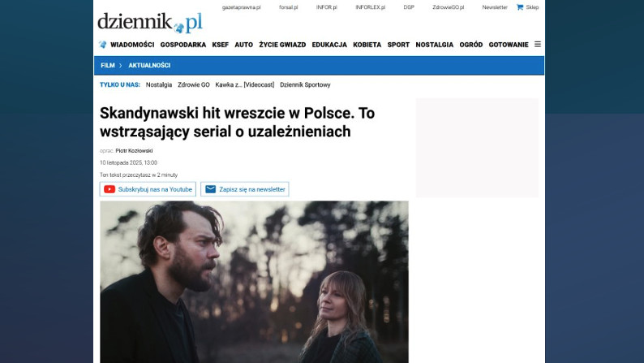Image resolution: width=644 pixels, height=363 pixels.
Task: Click the envelope newsletter icon
Action: coord(210,189)
